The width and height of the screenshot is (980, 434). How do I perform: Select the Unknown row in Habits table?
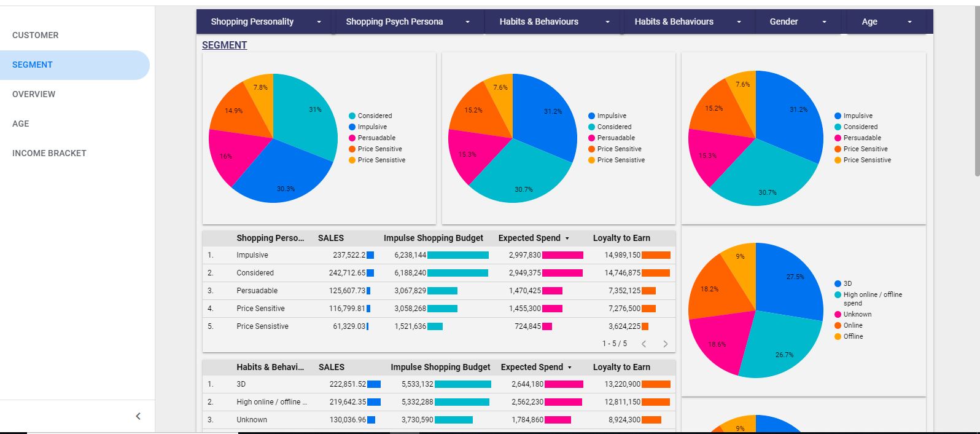click(x=439, y=420)
